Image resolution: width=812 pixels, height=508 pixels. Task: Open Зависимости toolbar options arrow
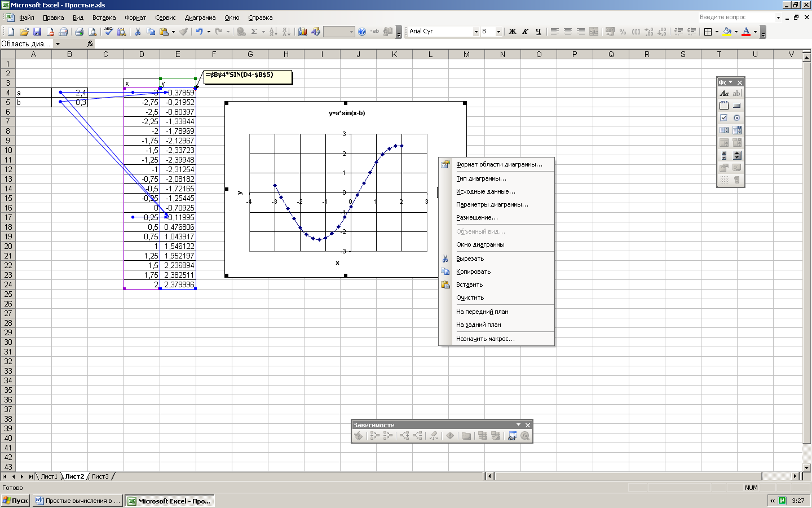point(518,424)
